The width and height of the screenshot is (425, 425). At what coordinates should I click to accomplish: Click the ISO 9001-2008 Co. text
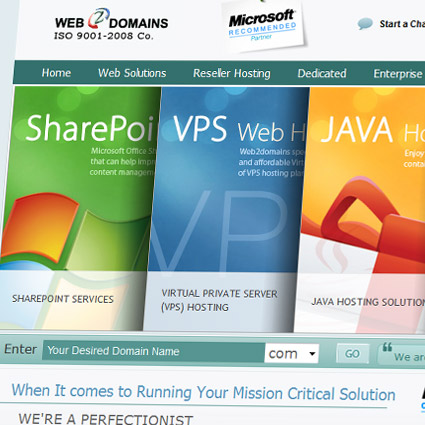[104, 36]
